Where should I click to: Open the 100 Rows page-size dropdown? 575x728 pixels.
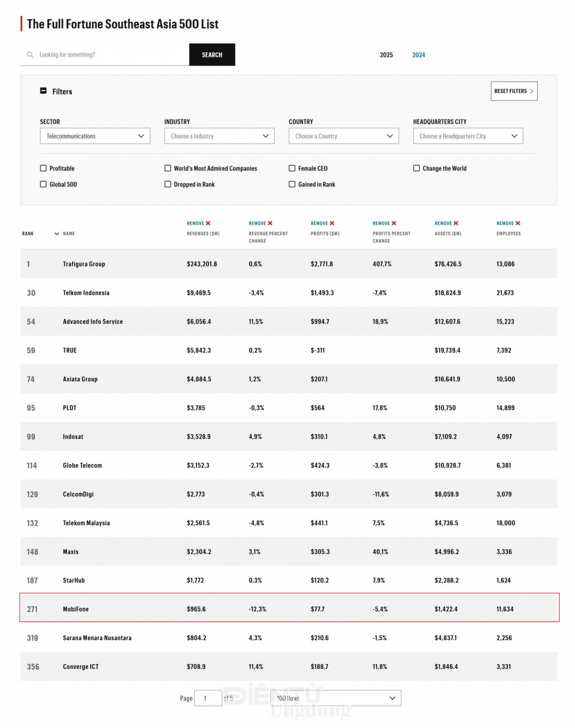click(335, 698)
